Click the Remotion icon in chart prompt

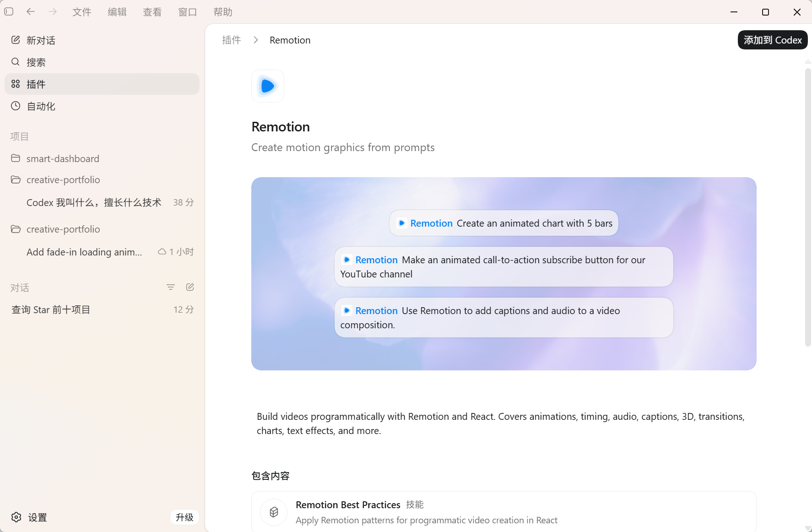[401, 223]
